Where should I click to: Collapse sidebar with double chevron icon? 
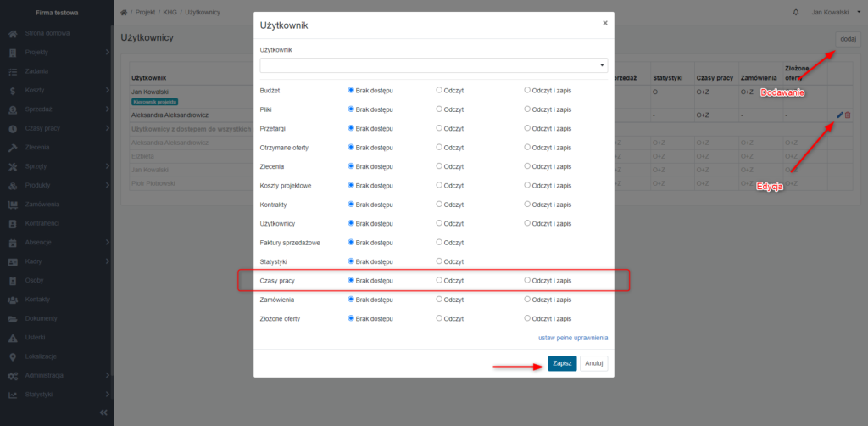pyautogui.click(x=103, y=412)
